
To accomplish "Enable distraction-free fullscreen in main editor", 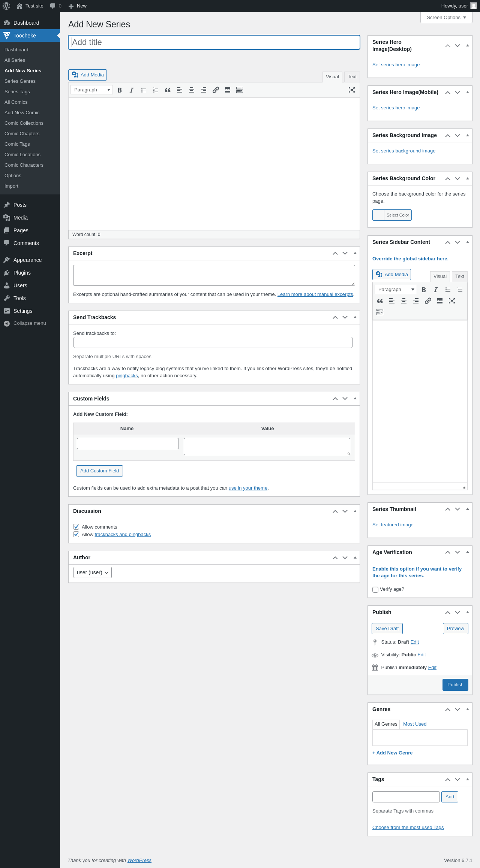I will 352,90.
